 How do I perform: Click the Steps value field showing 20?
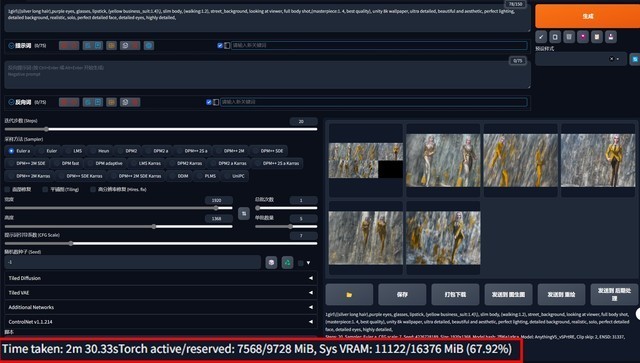(x=303, y=121)
